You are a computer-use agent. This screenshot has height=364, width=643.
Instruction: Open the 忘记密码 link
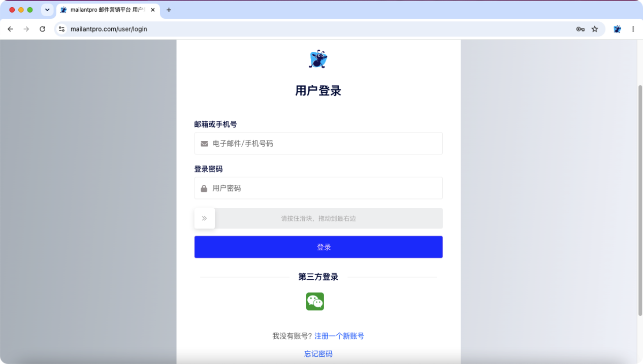tap(318, 354)
